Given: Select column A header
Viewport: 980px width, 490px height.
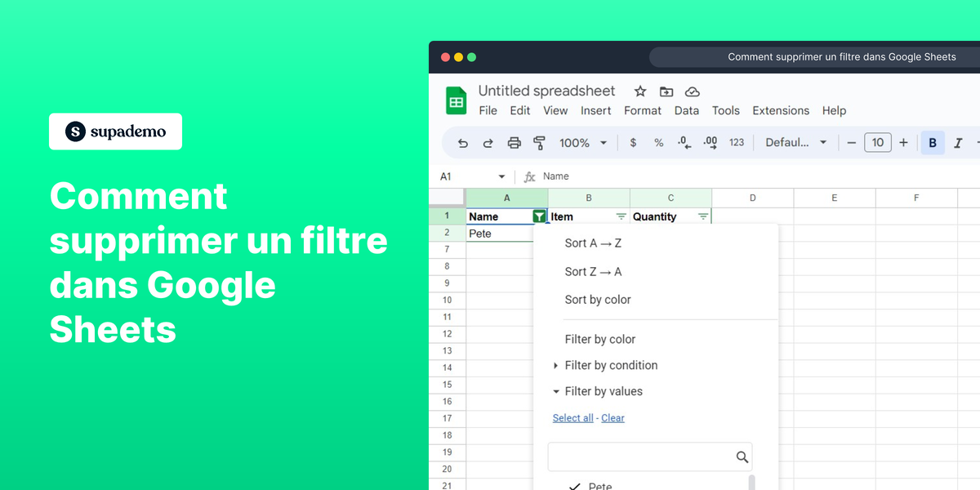Looking at the screenshot, I should [x=507, y=198].
